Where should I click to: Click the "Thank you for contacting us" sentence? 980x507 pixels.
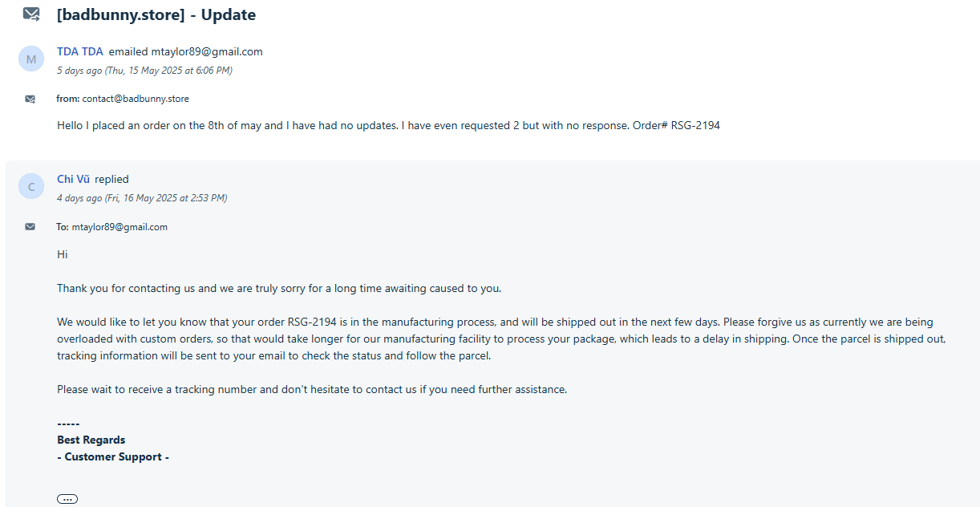point(279,288)
